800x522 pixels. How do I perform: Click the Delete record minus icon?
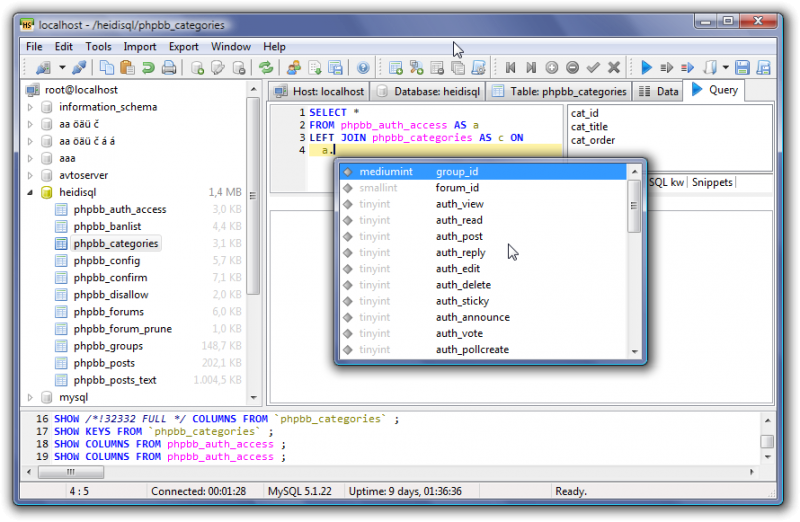[x=572, y=67]
